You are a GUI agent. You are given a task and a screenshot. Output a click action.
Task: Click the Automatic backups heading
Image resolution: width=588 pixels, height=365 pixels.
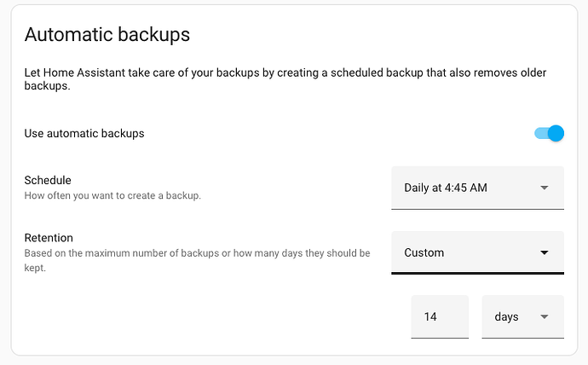[107, 35]
